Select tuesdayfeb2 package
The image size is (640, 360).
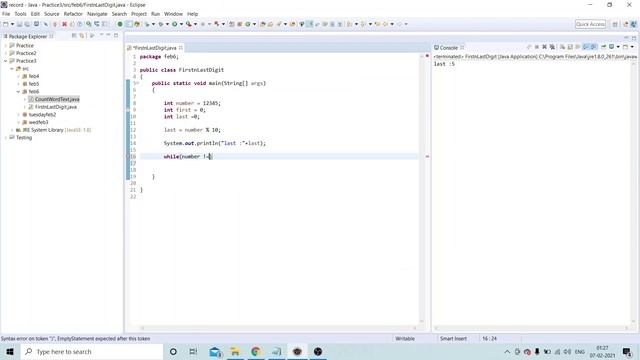click(x=42, y=115)
